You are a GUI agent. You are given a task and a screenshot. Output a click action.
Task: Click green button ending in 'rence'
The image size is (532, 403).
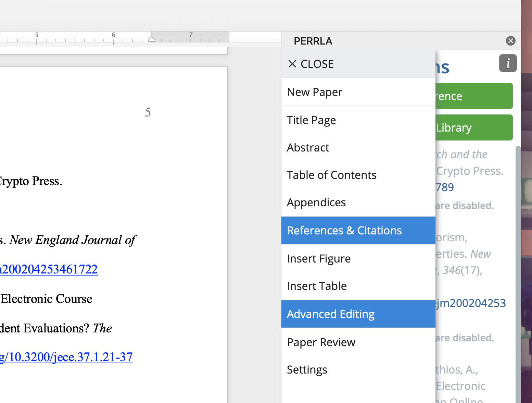(x=474, y=96)
